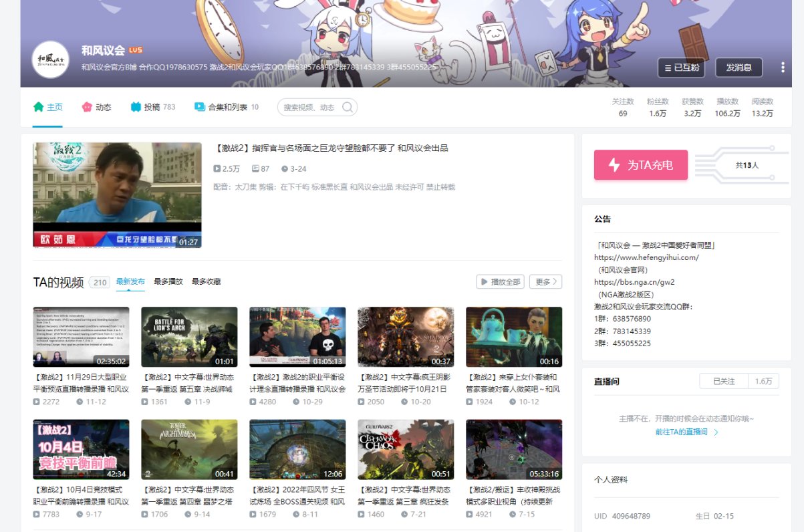This screenshot has width=804, height=532.
Task: Click the 已互粉 follow status button
Action: 681,68
